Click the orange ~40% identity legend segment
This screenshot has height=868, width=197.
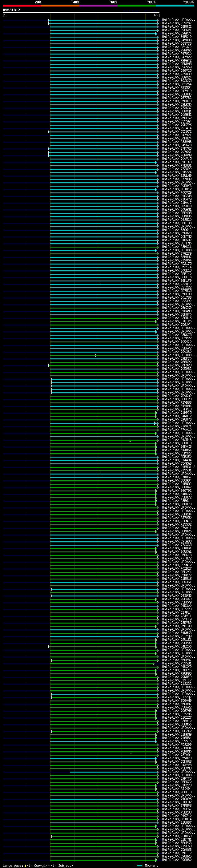[60, 6]
